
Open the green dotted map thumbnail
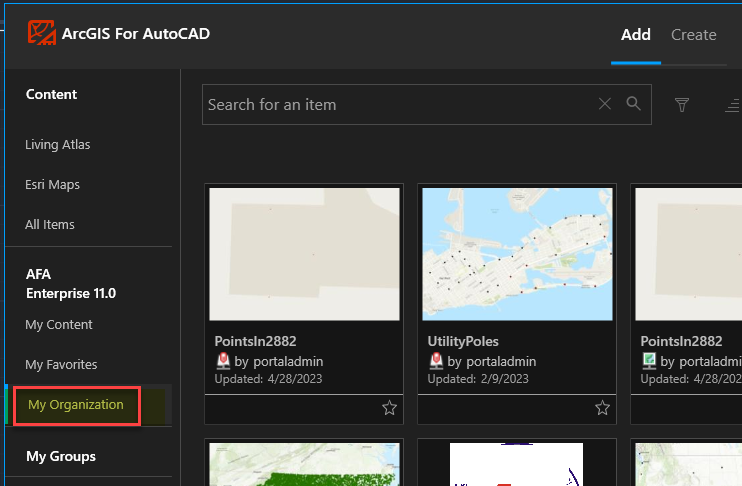(304, 465)
